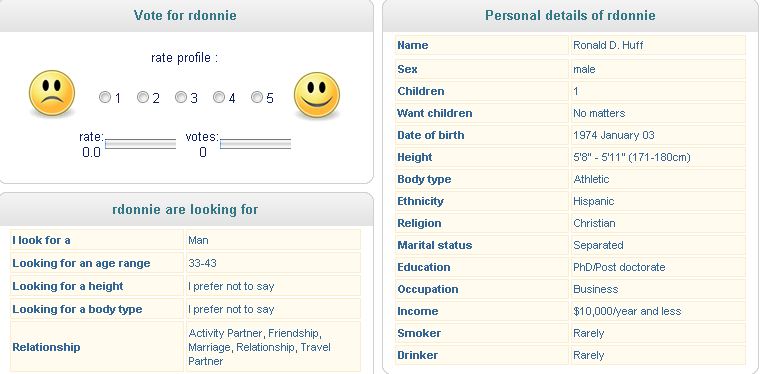The width and height of the screenshot is (761, 374).
Task: Click the 'Marital status' label
Action: pos(434,245)
